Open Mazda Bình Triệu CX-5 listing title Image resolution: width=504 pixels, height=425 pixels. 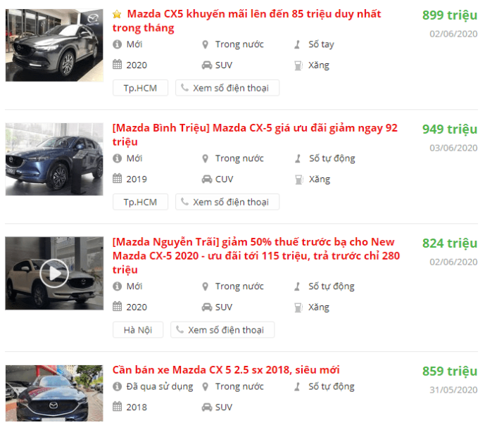point(255,134)
